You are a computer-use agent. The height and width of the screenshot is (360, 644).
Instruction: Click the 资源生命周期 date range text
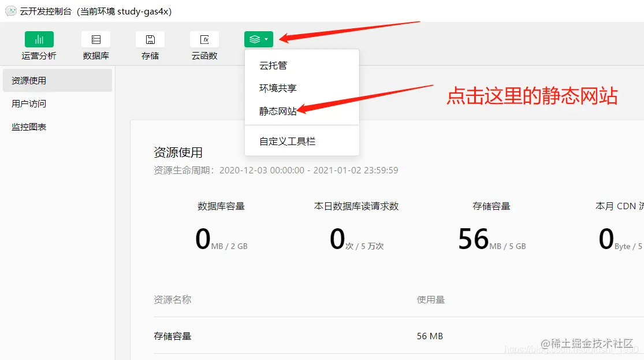tap(276, 170)
